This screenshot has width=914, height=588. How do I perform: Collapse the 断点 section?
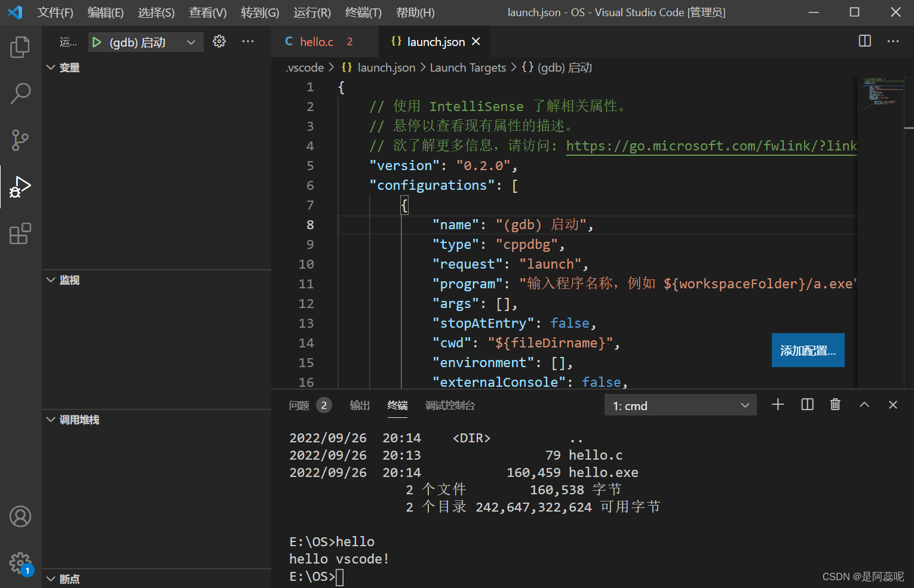pyautogui.click(x=156, y=578)
